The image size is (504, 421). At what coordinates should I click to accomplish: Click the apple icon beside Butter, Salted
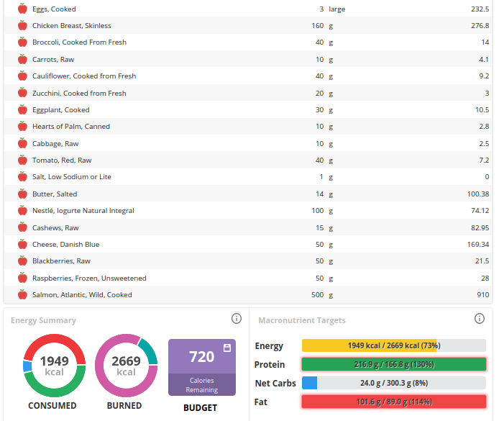(x=22, y=194)
